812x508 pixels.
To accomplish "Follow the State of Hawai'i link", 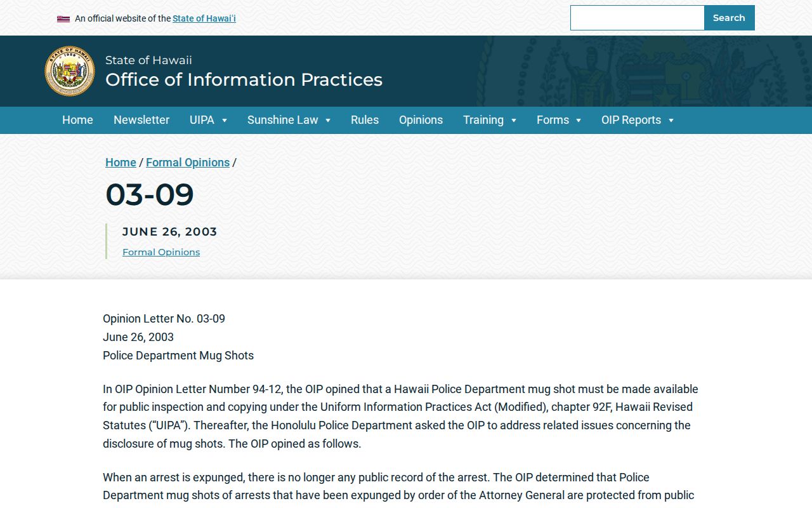I will [204, 18].
